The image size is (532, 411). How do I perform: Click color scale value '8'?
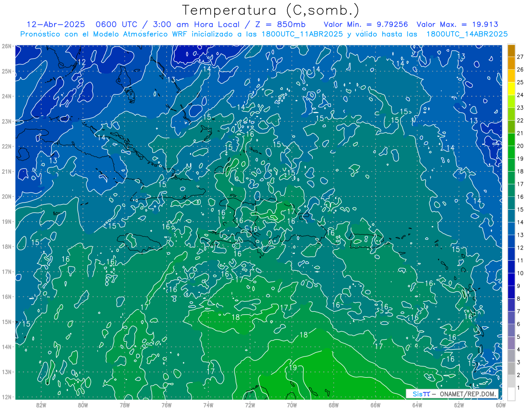point(519,298)
